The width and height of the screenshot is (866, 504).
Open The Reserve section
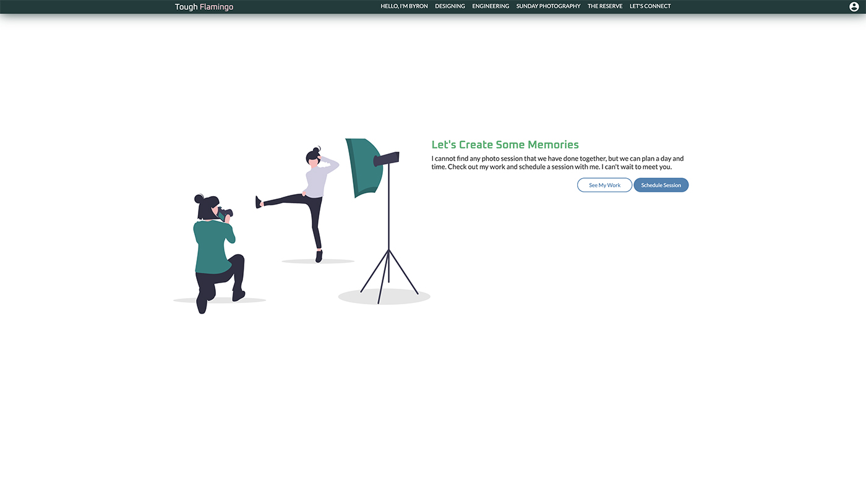[605, 6]
